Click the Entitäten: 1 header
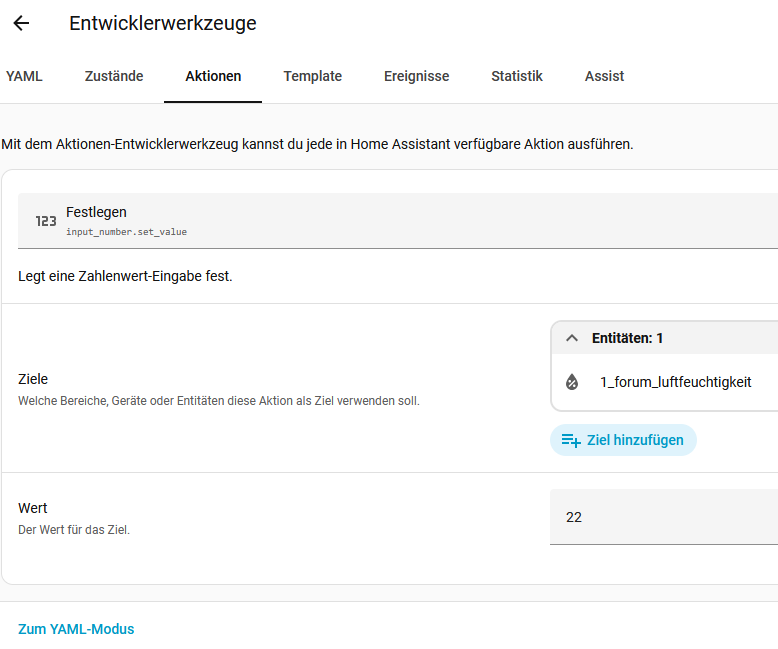Viewport: 778px width, 649px height. pos(664,338)
